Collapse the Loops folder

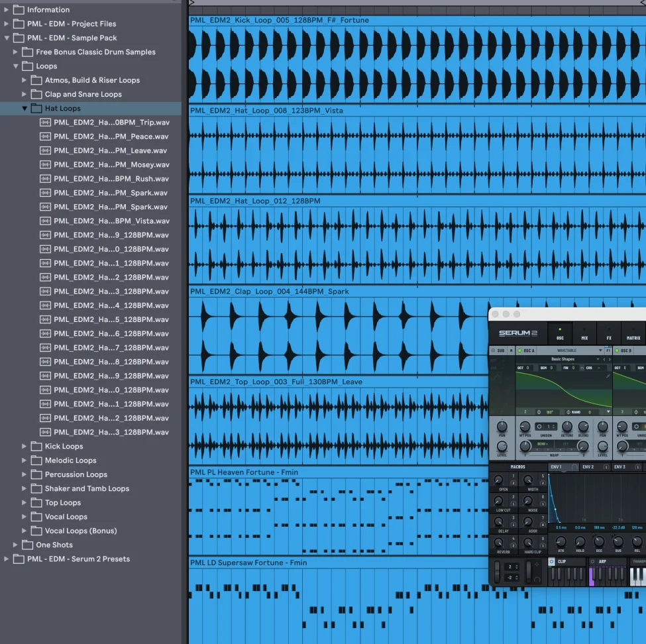click(16, 66)
